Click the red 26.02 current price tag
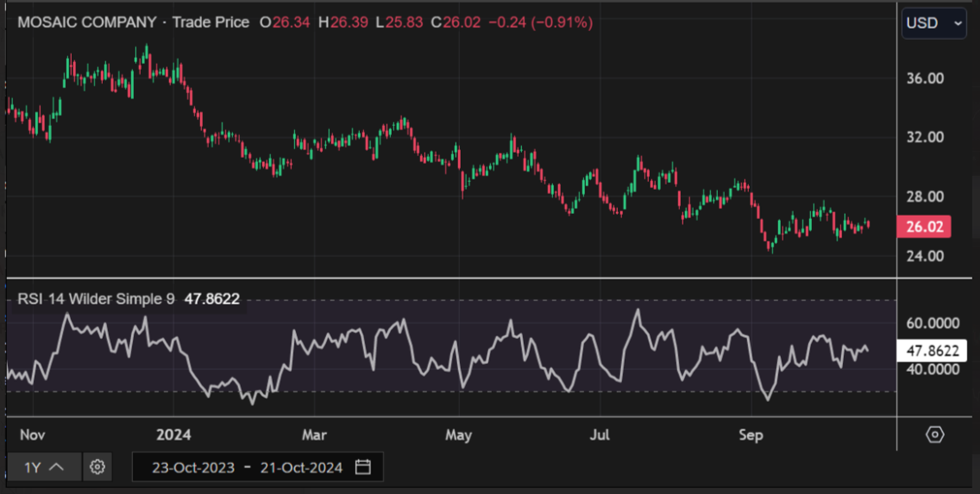Viewport: 980px width, 494px height. click(924, 227)
